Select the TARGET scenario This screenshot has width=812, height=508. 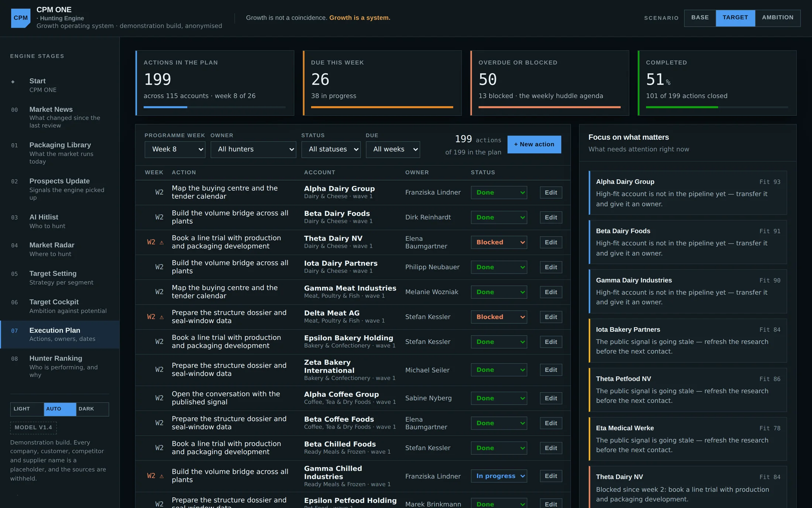click(735, 18)
